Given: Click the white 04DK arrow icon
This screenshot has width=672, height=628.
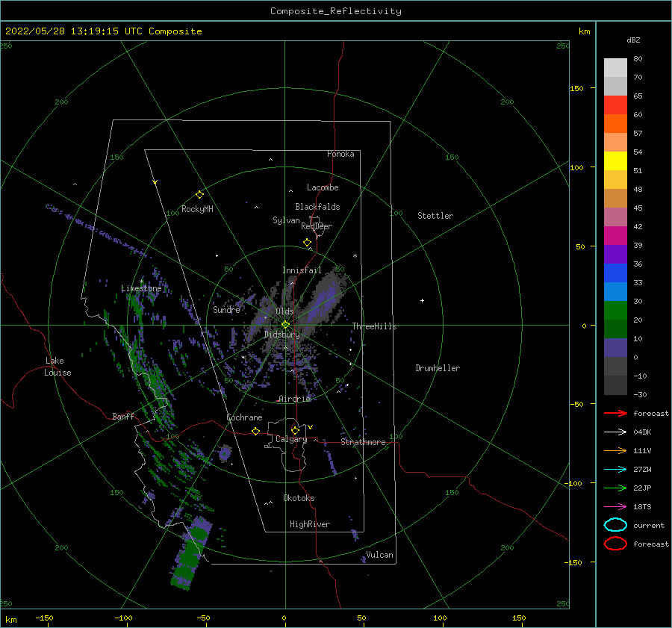Looking at the screenshot, I should tap(615, 432).
